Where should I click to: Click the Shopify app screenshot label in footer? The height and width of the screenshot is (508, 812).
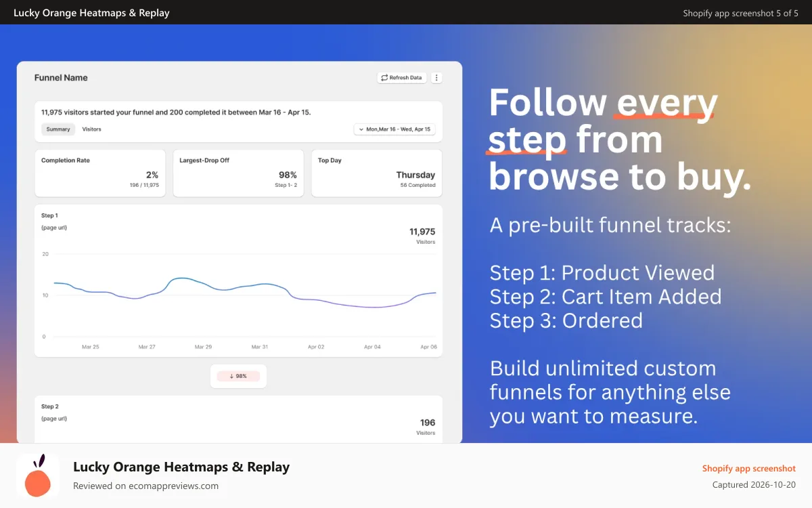pyautogui.click(x=748, y=469)
